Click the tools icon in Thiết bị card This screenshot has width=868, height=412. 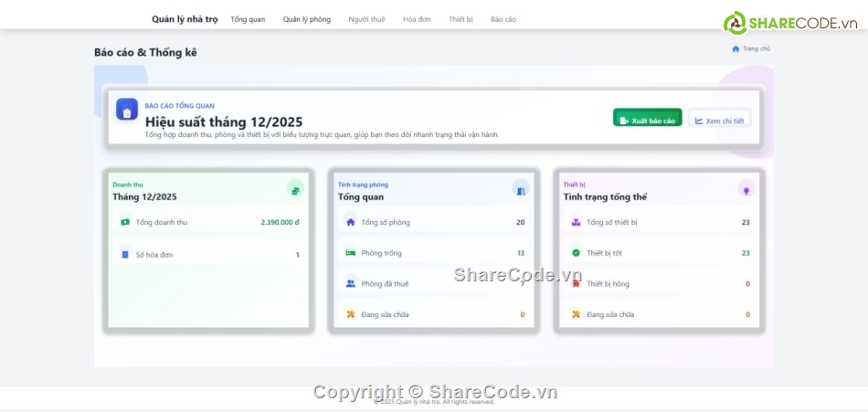pyautogui.click(x=576, y=314)
